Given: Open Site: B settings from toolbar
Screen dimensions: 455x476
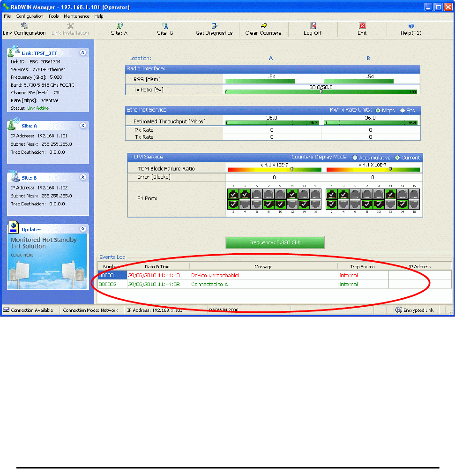Looking at the screenshot, I should click(165, 30).
